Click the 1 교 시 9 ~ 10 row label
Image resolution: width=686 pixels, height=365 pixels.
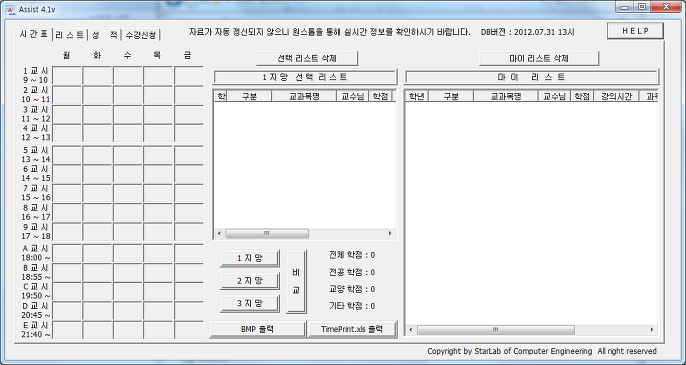35,75
